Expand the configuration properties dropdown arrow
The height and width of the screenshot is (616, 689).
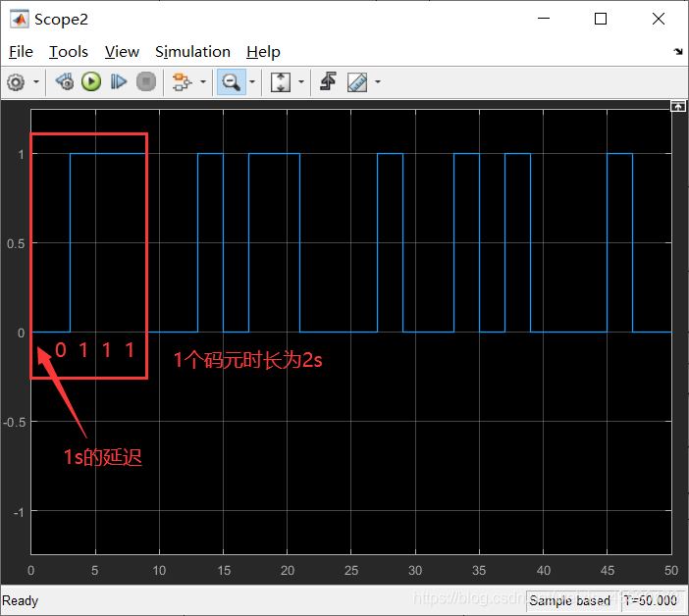(x=36, y=81)
